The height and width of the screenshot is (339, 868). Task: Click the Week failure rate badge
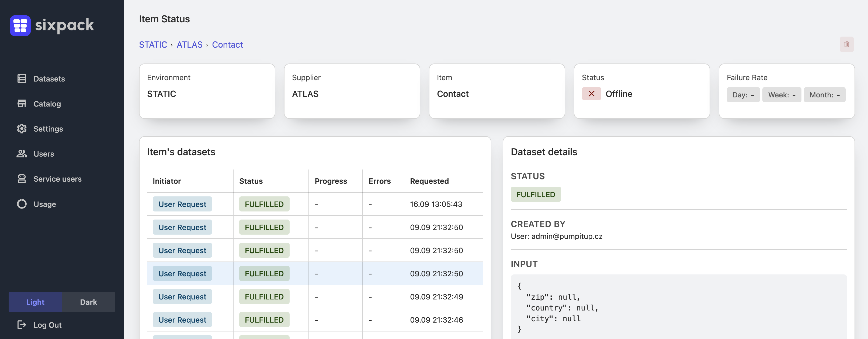coord(782,95)
